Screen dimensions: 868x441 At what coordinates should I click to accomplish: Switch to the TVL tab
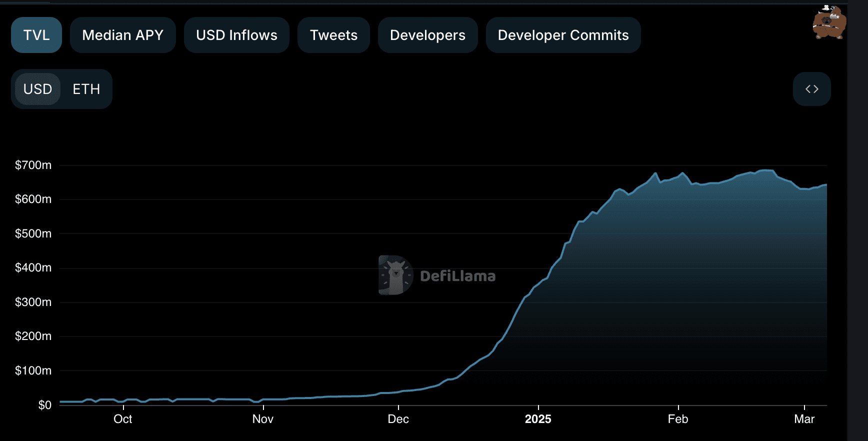pos(36,35)
